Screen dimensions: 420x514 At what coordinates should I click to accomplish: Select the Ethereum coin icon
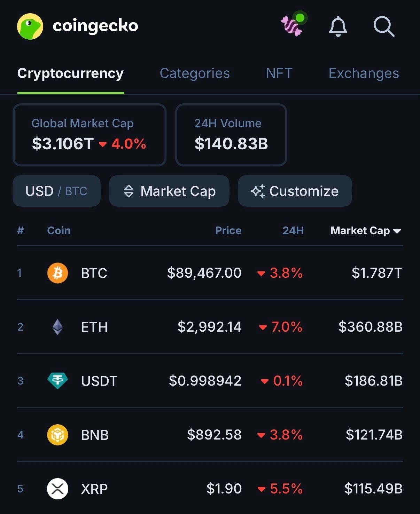(57, 327)
